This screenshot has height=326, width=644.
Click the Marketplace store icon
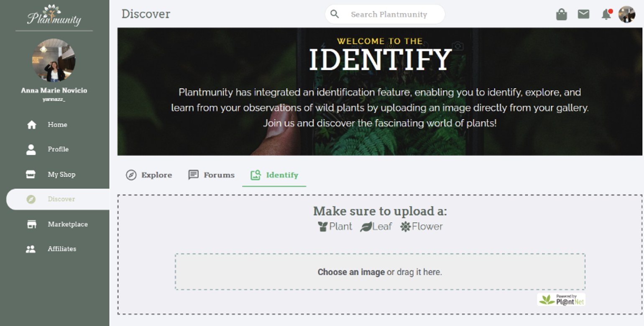click(x=31, y=224)
